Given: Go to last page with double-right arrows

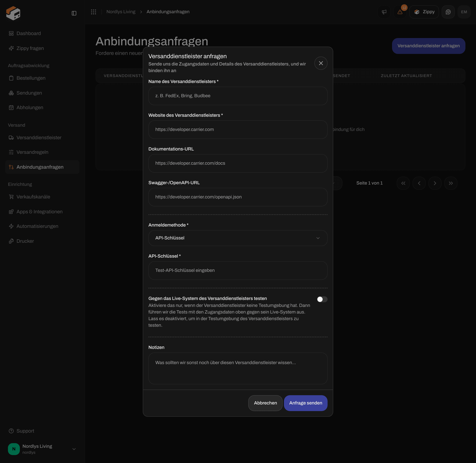Looking at the screenshot, I should (x=451, y=183).
